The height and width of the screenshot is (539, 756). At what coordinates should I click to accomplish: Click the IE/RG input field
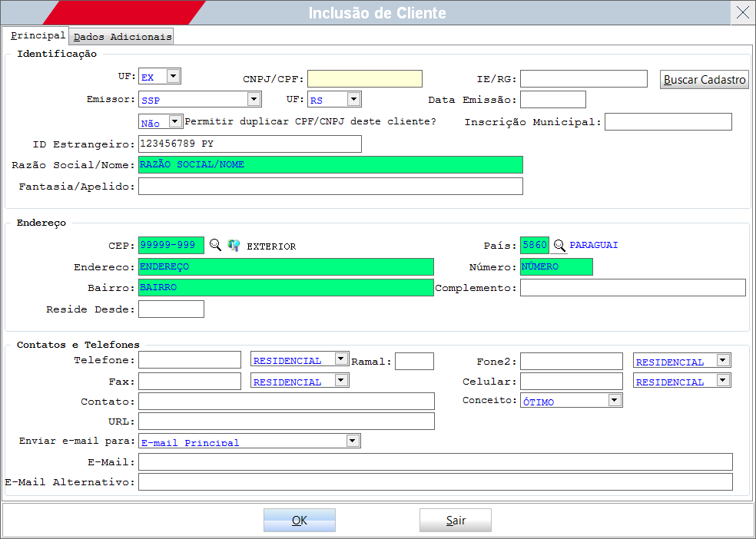pyautogui.click(x=583, y=78)
